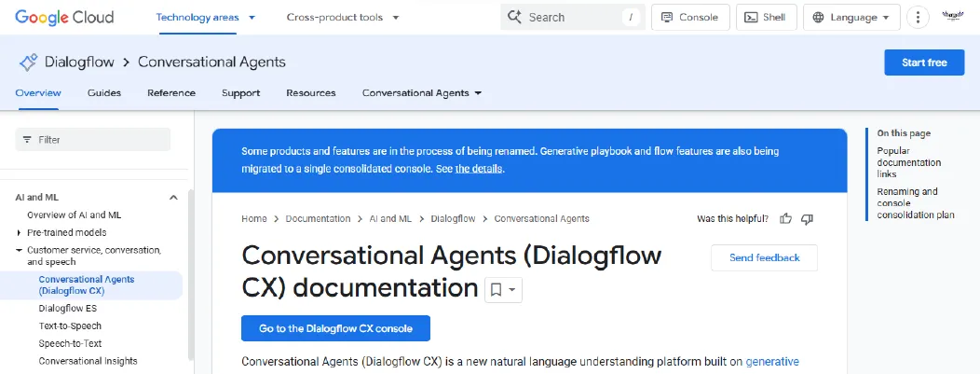
Task: Go to Dialogflow breadcrumb link
Action: pyautogui.click(x=453, y=218)
